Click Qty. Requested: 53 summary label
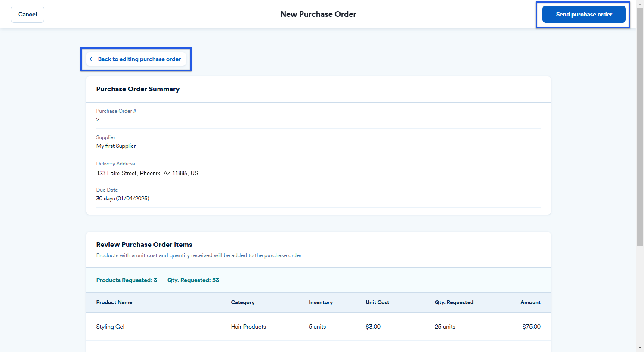644x352 pixels. pyautogui.click(x=193, y=280)
